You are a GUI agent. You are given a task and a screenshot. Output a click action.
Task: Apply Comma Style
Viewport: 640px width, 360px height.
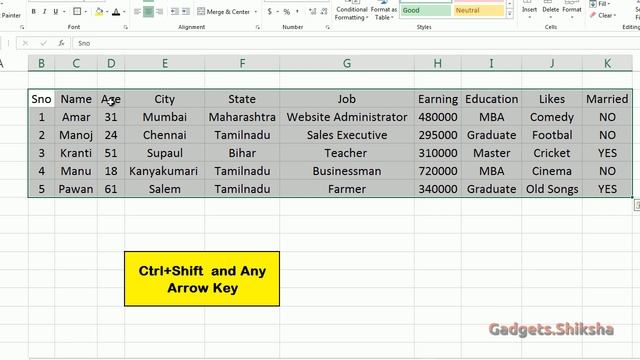coord(298,12)
